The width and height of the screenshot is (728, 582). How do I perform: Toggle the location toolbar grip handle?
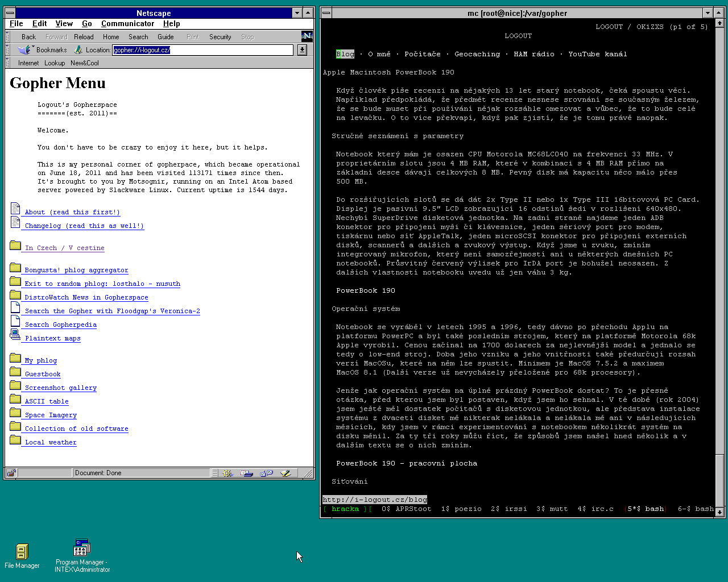pyautogui.click(x=8, y=50)
